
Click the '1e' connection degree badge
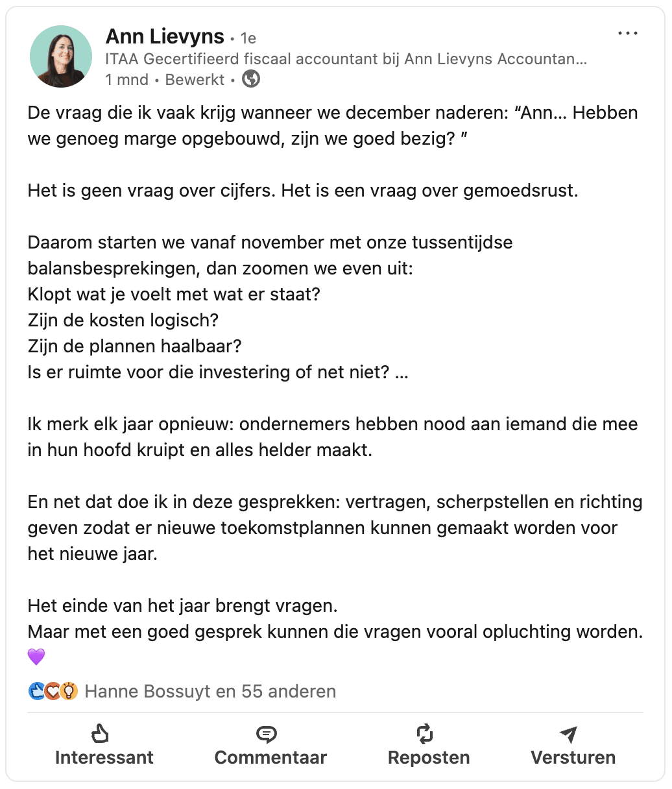tap(248, 38)
